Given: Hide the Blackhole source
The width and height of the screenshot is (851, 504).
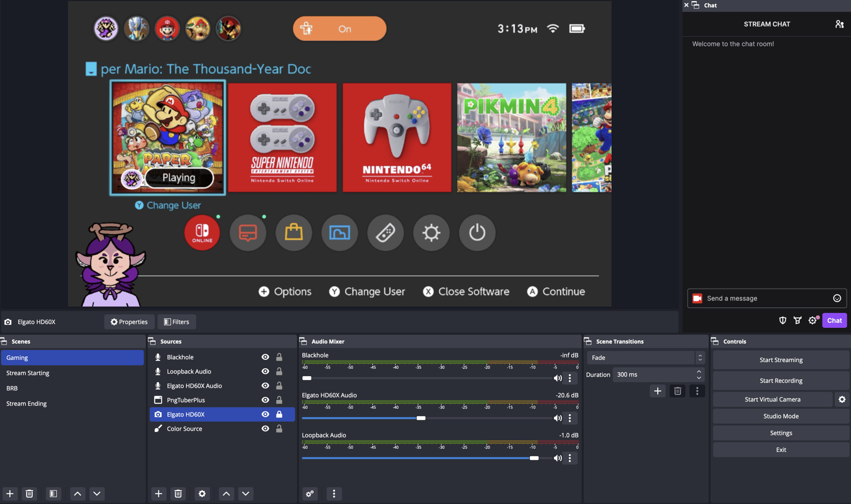Looking at the screenshot, I should [x=265, y=357].
